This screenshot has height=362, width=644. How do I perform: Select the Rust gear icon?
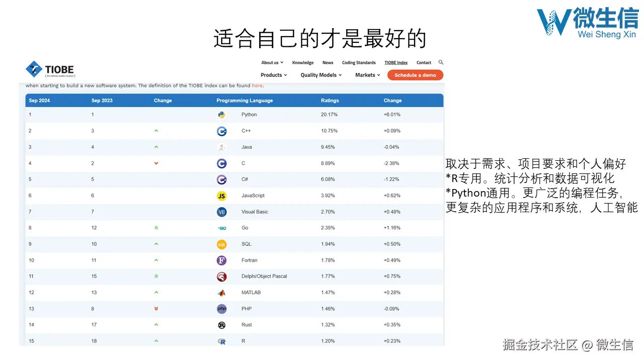221,325
